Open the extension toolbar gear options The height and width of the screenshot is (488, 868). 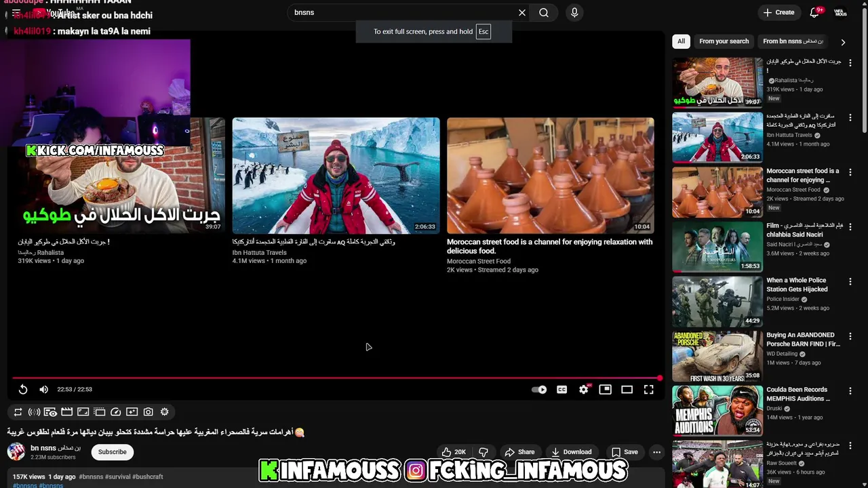pyautogui.click(x=164, y=411)
